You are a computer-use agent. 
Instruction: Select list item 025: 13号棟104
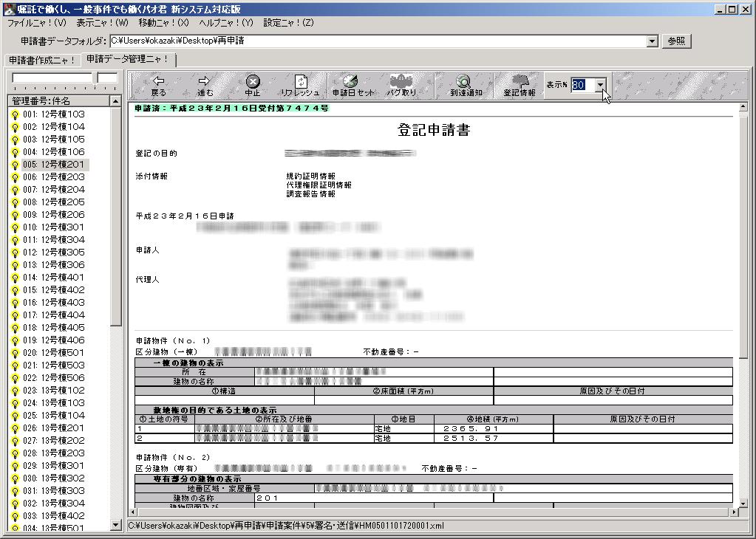(53, 416)
